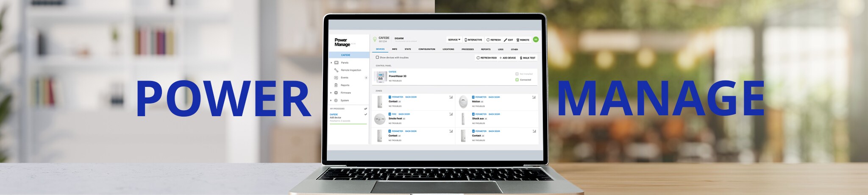Screen dimensions: 868x195
Task: Click signal strength icon of zone 5 Contact
Action: pyautogui.click(x=451, y=131)
